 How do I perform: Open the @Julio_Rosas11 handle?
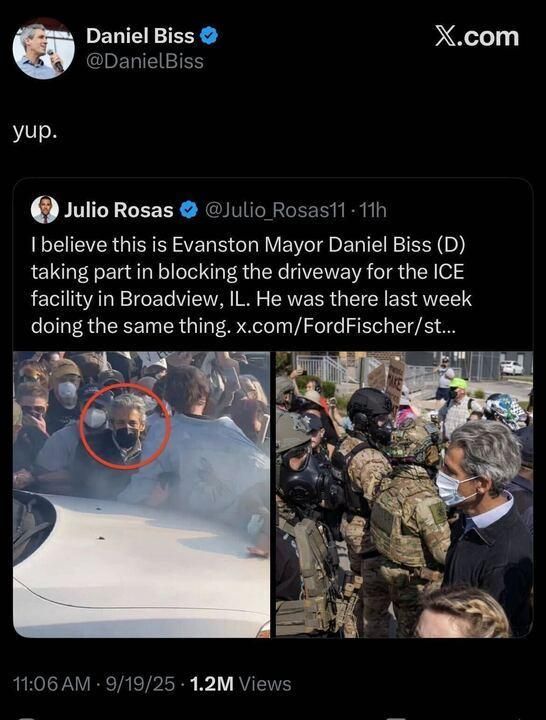pyautogui.click(x=275, y=210)
